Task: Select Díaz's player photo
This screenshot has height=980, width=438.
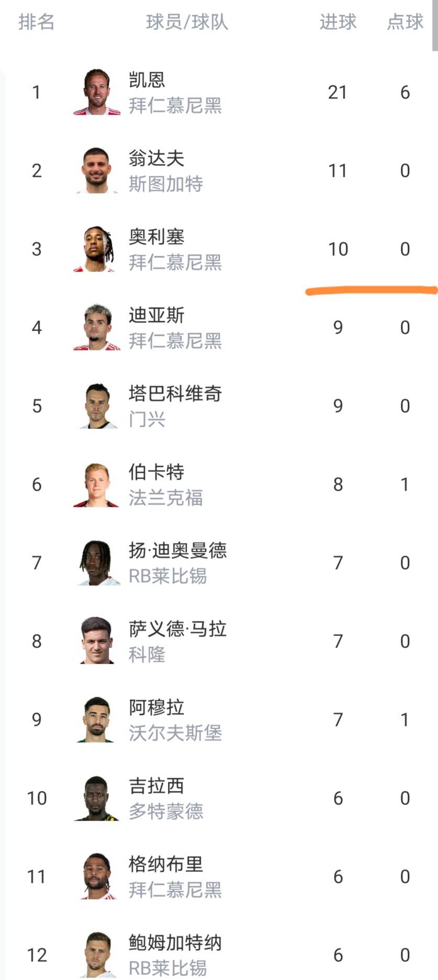Action: pos(97,327)
